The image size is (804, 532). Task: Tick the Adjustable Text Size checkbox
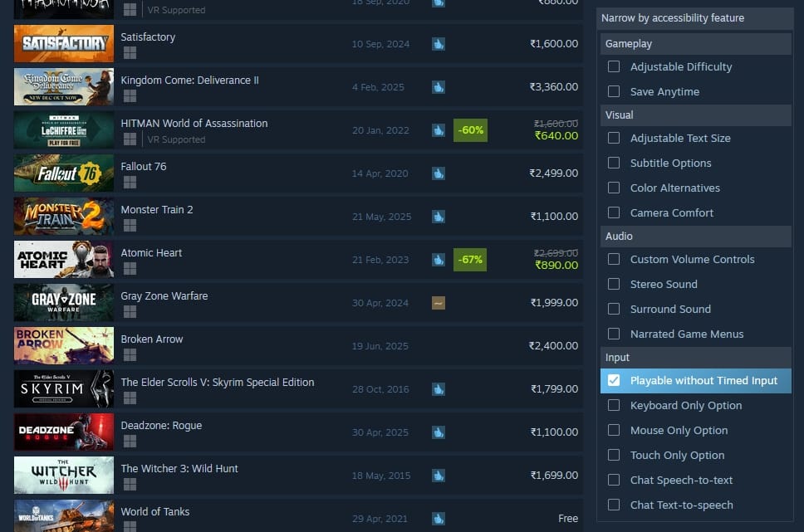tap(614, 138)
